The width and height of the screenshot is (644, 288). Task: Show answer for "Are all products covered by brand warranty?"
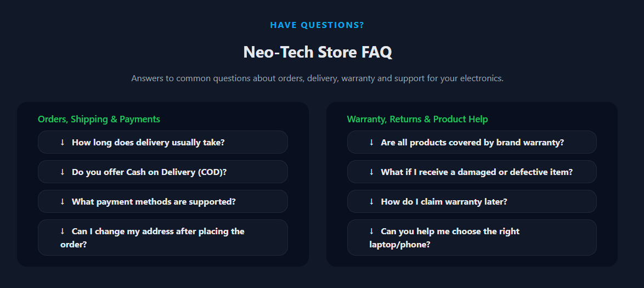coord(472,143)
